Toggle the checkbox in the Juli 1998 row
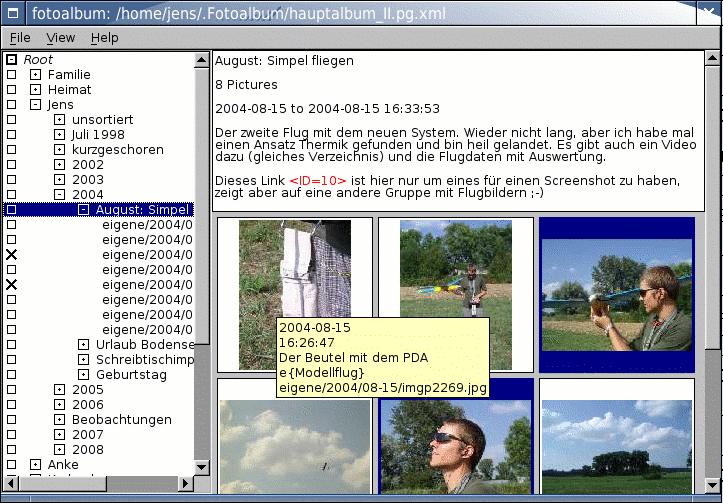 click(12, 135)
